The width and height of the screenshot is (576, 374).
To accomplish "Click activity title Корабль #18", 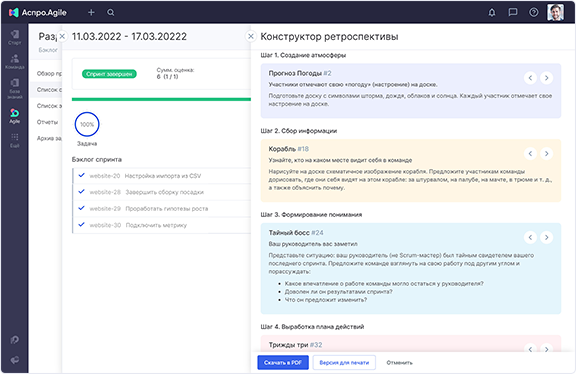I will 288,149.
